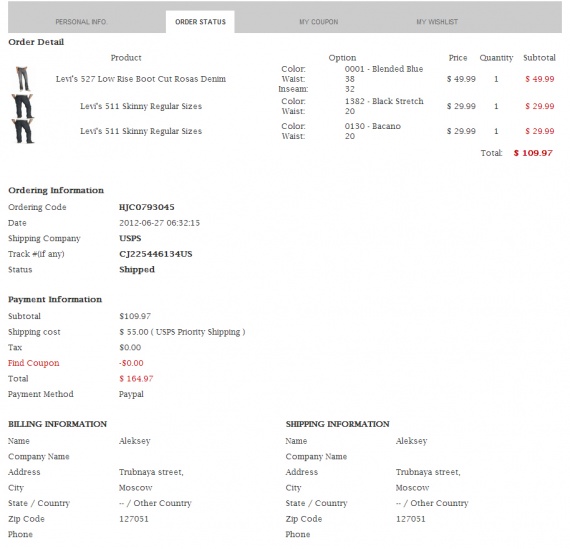Click the Ordering Information heading

click(x=56, y=190)
